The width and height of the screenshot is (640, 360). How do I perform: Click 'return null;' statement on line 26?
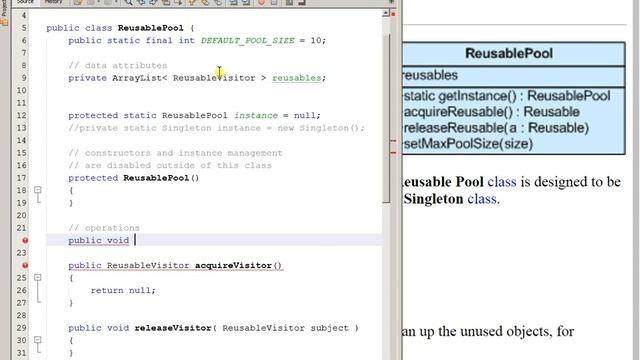pos(123,291)
